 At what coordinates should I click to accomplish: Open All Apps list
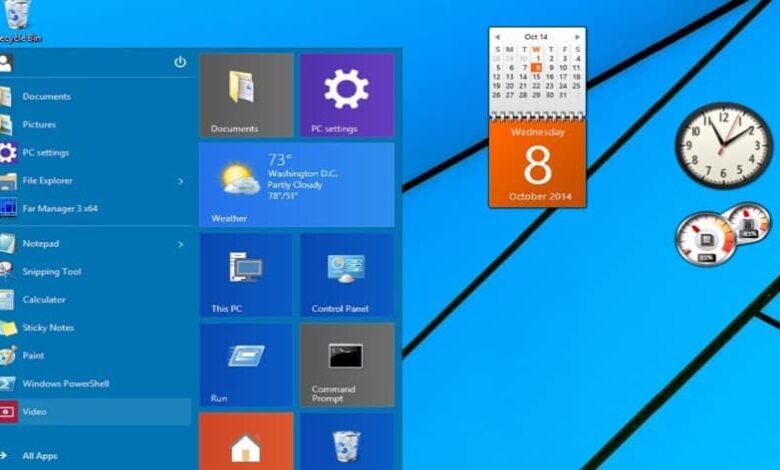40,456
